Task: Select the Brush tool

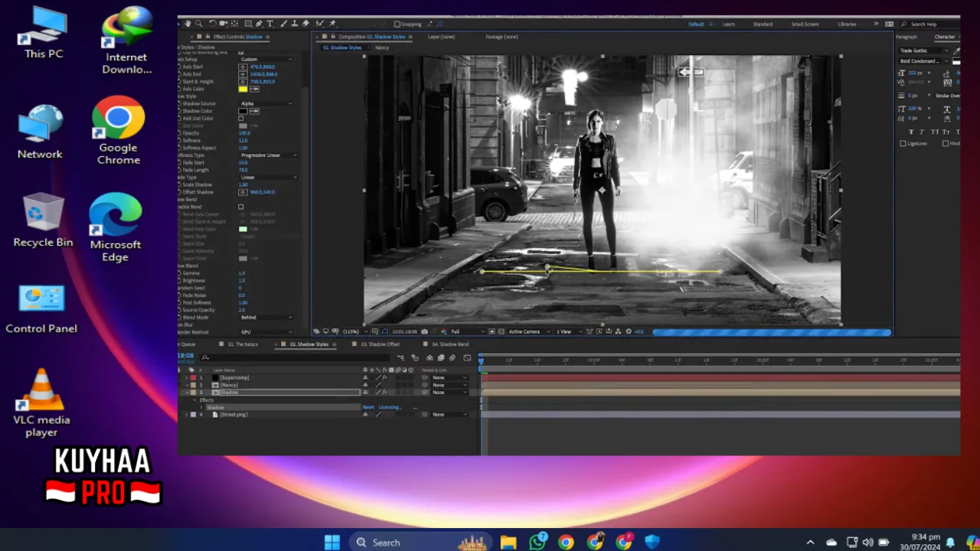Action: [x=284, y=24]
